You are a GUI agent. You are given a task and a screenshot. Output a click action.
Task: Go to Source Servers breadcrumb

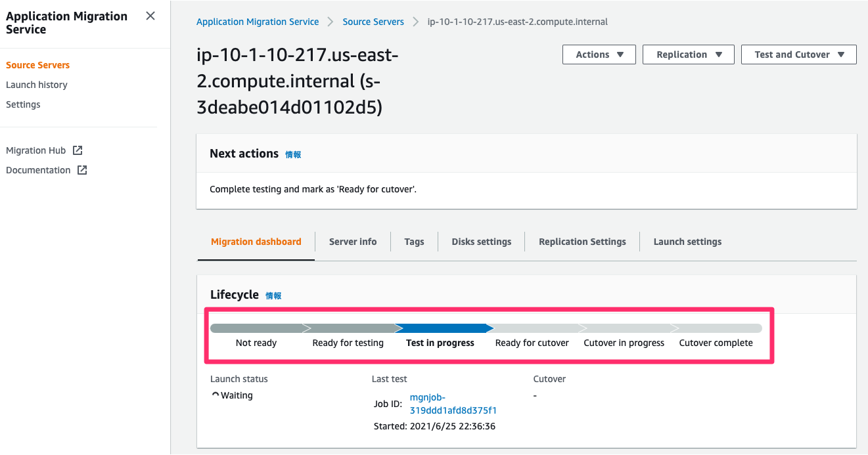click(x=373, y=22)
